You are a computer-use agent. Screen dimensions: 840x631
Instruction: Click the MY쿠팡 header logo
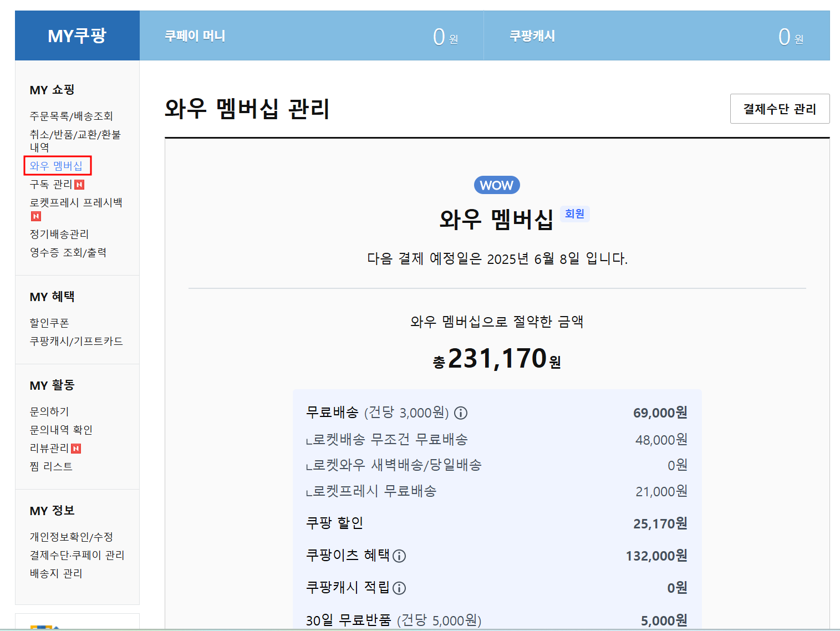(77, 35)
